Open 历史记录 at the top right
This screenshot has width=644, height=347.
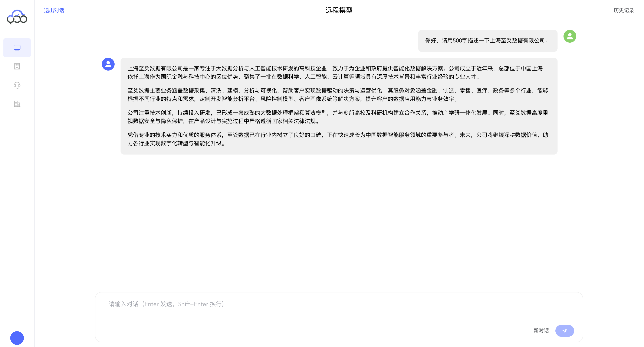click(x=624, y=10)
